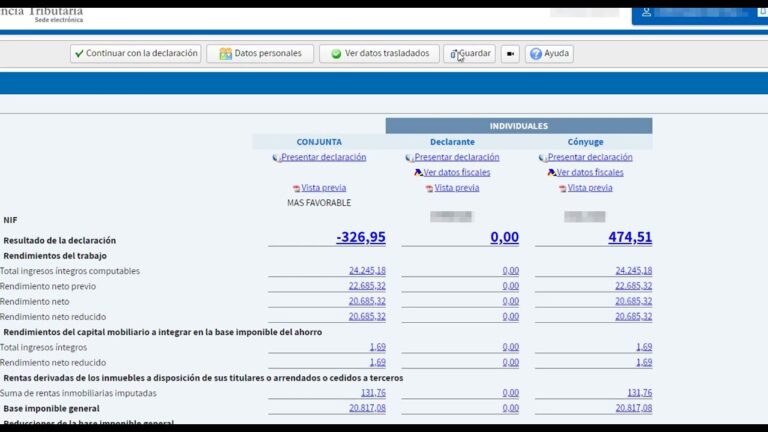
Task: Click CONJUNTA value for Rendimiento neto row
Action: point(367,301)
